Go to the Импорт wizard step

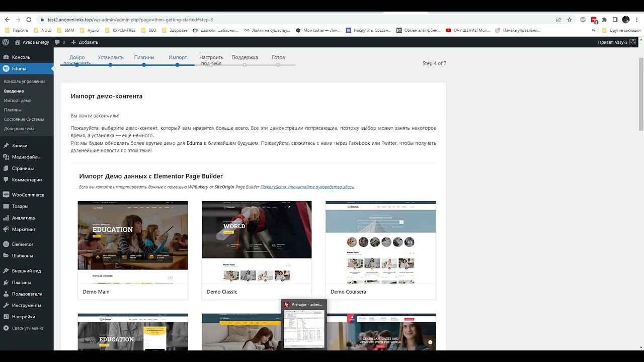click(x=178, y=57)
